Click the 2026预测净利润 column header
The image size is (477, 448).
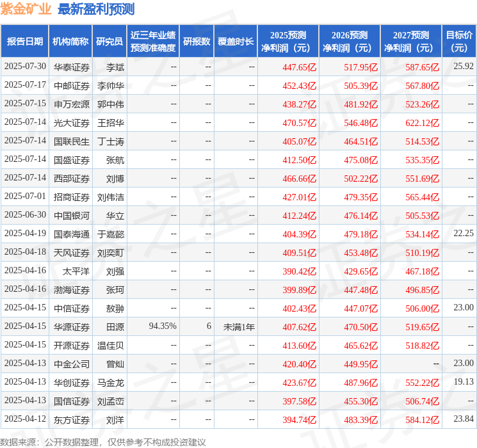(350, 42)
